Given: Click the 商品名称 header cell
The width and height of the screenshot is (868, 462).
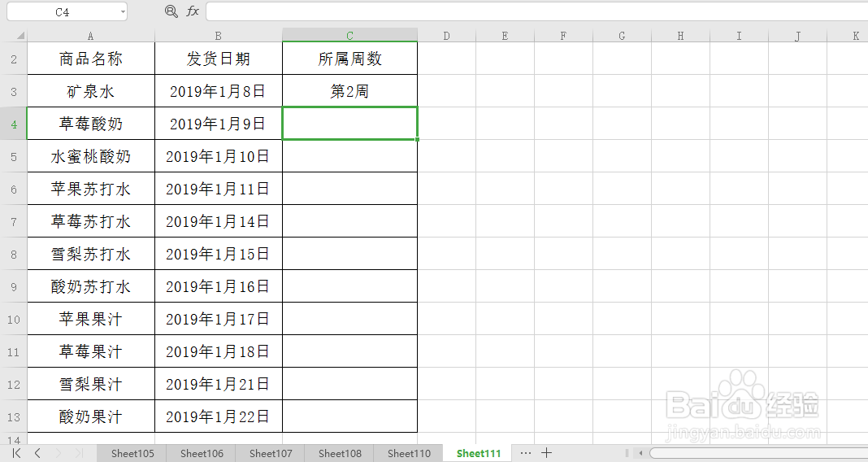Looking at the screenshot, I should coord(91,59).
